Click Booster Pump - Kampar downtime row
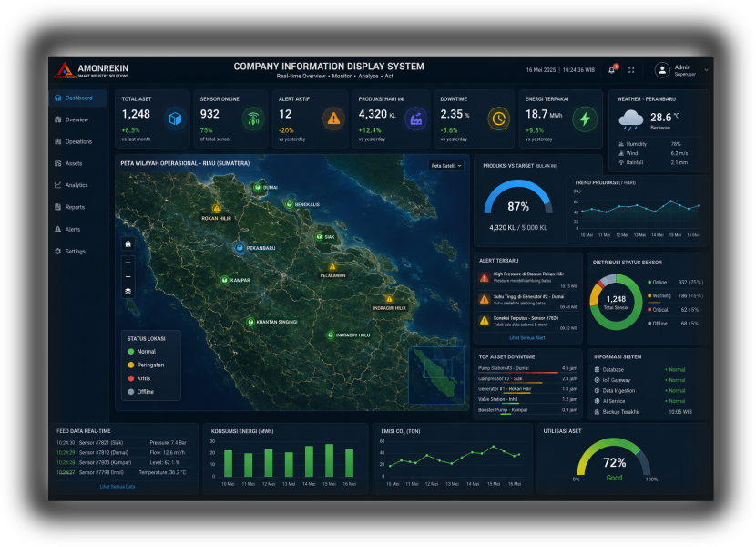Screen dimensions: 756x547 coord(527,411)
